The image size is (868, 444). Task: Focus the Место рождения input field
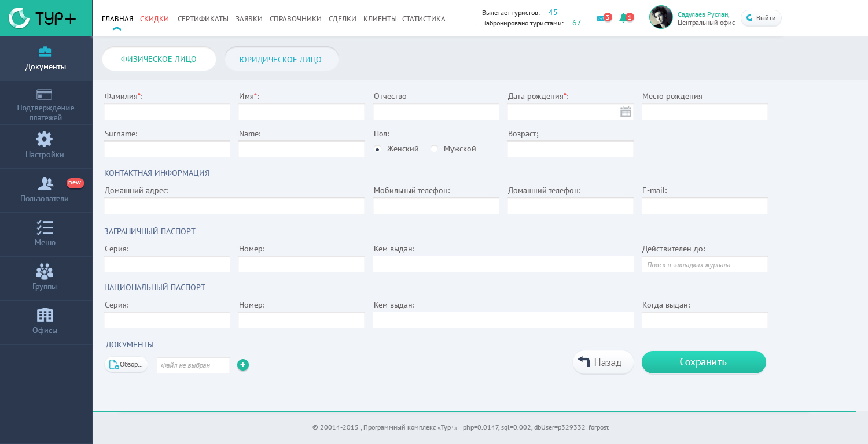click(705, 112)
